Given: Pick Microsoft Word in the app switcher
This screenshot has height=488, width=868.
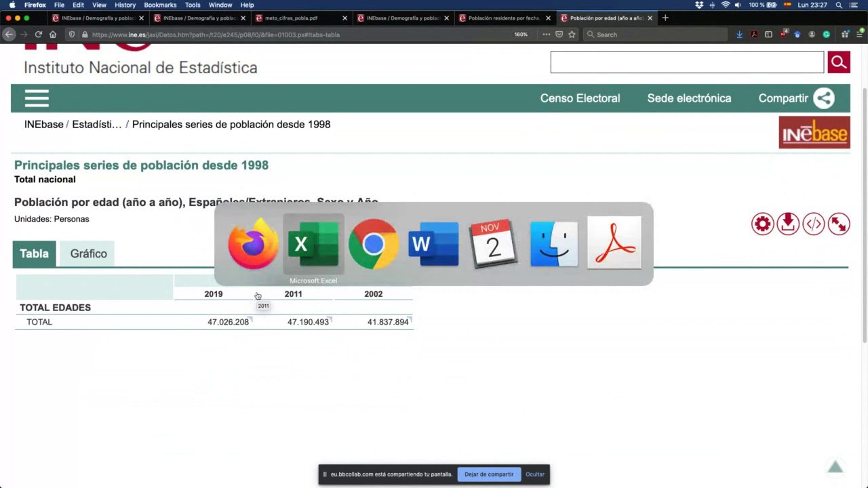Looking at the screenshot, I should pyautogui.click(x=433, y=244).
